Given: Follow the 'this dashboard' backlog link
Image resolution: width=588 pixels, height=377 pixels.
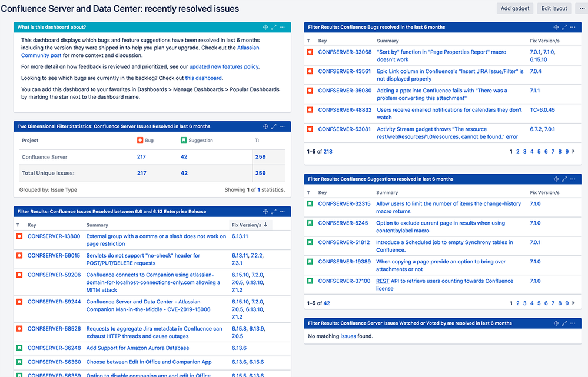Looking at the screenshot, I should click(x=203, y=78).
